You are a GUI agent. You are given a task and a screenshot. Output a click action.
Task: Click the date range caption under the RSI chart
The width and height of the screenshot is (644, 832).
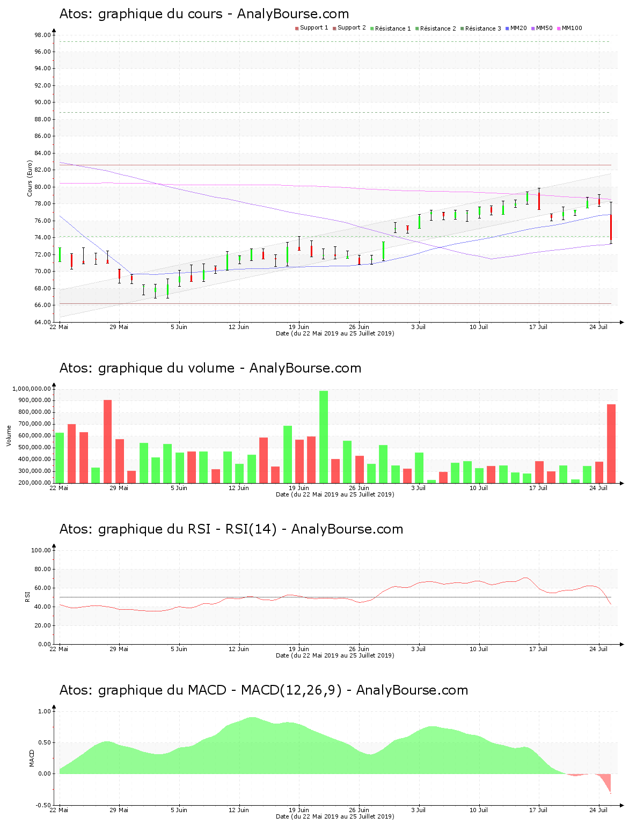pyautogui.click(x=335, y=655)
